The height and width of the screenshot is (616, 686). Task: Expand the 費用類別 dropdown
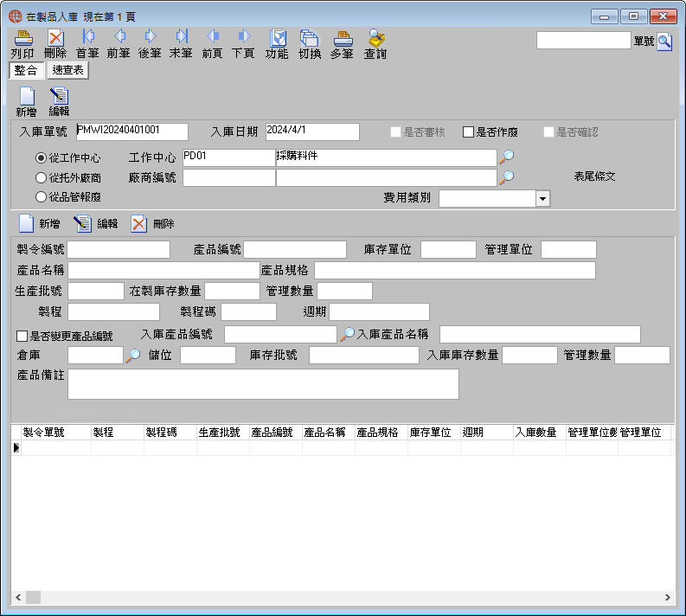[543, 199]
